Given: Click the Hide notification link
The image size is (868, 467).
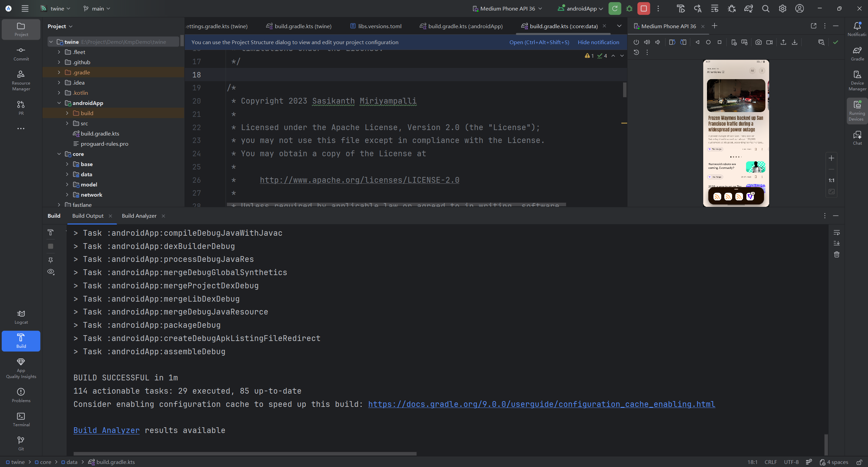Looking at the screenshot, I should coord(598,42).
